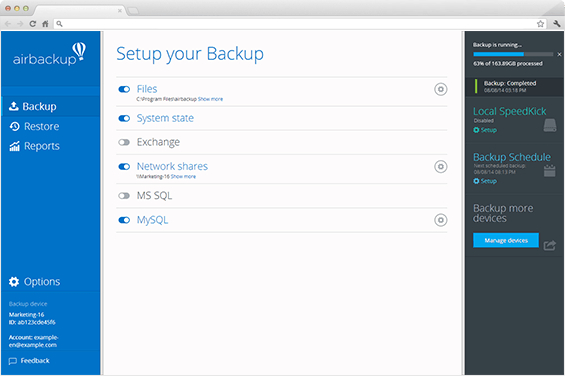Click the share icon beside Manage devices
The width and height of the screenshot is (565, 376).
point(550,245)
